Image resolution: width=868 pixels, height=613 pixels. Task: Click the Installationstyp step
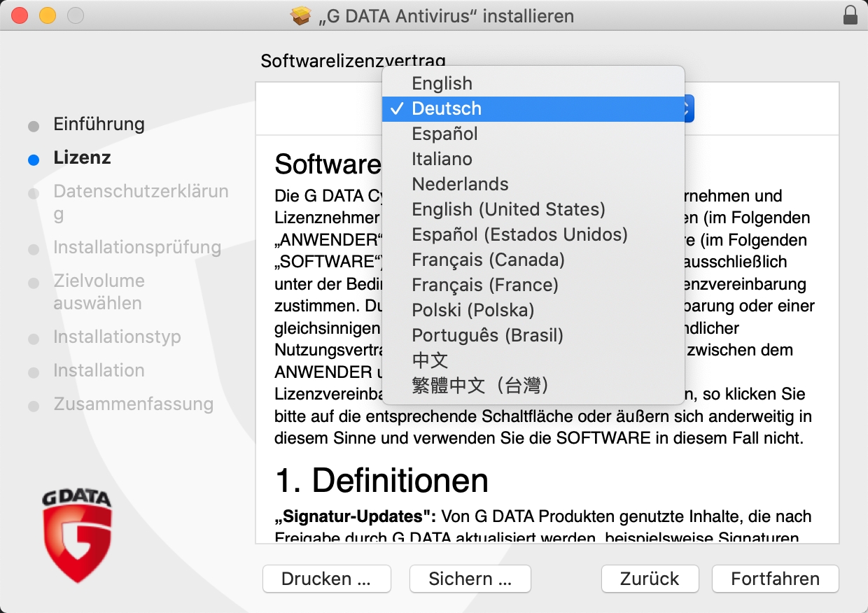[117, 337]
